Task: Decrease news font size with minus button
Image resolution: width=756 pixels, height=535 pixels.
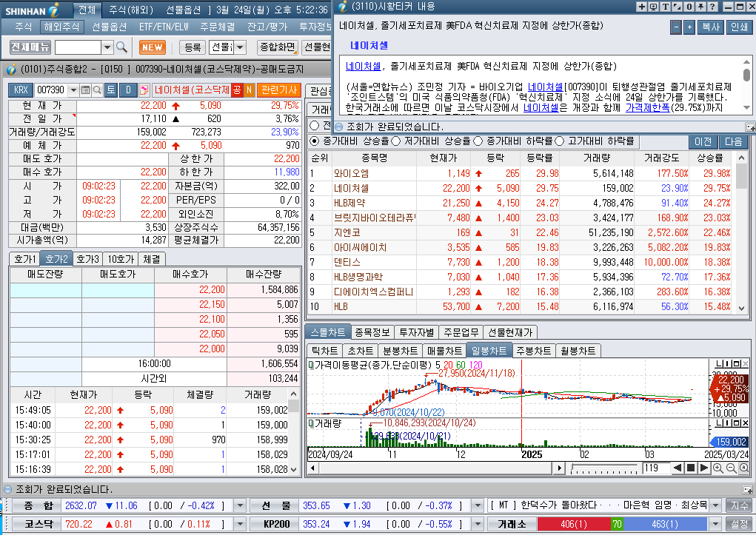Action: pos(676,27)
